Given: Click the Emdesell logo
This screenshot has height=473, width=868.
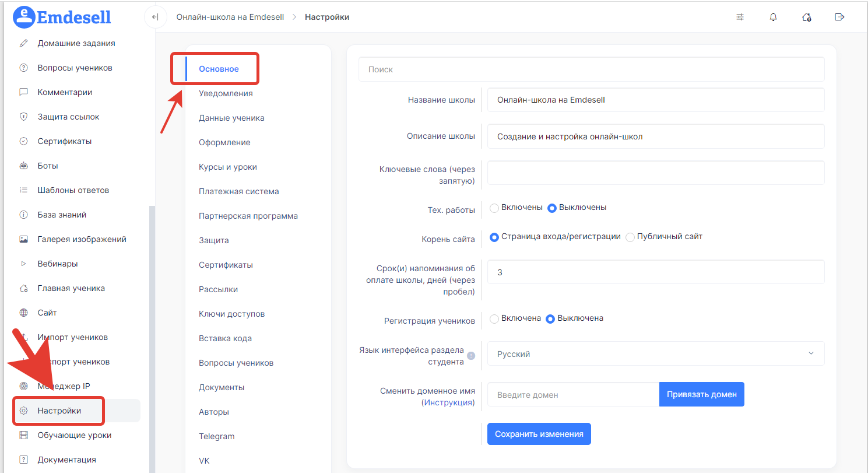Looking at the screenshot, I should click(62, 17).
